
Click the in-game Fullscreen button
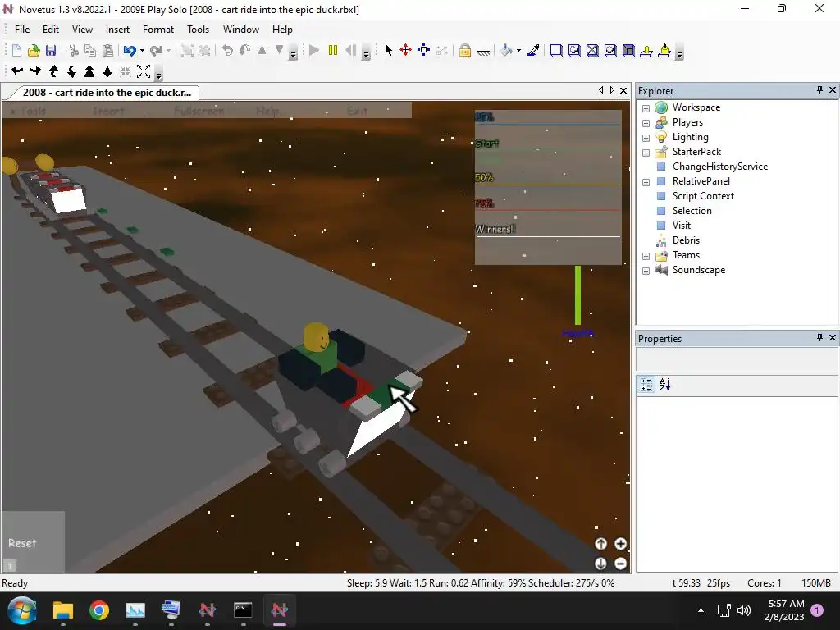[199, 111]
